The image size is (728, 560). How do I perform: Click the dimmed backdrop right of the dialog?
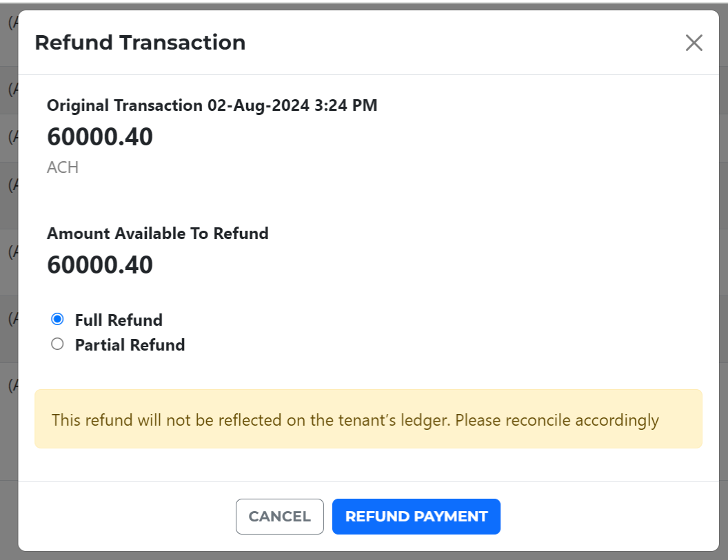coord(723,276)
